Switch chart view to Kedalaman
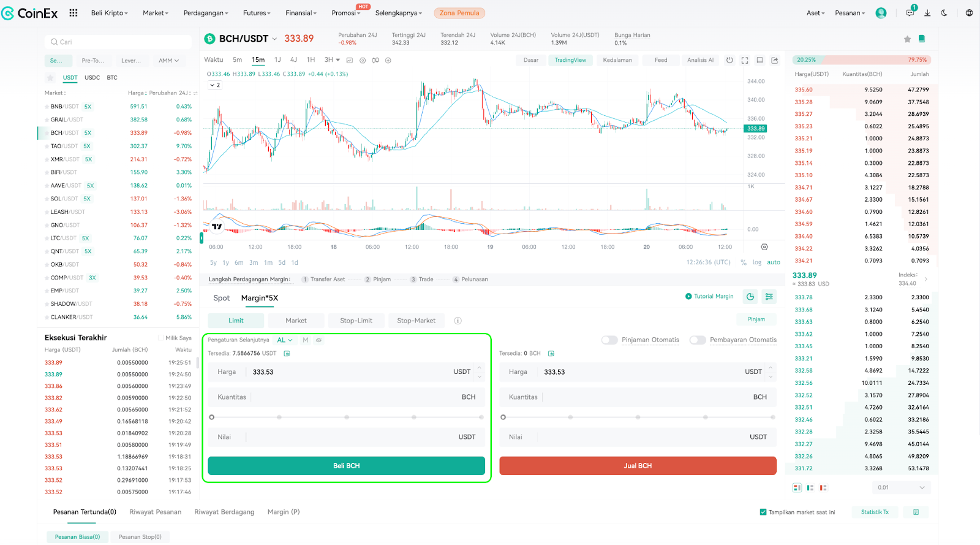 point(617,60)
